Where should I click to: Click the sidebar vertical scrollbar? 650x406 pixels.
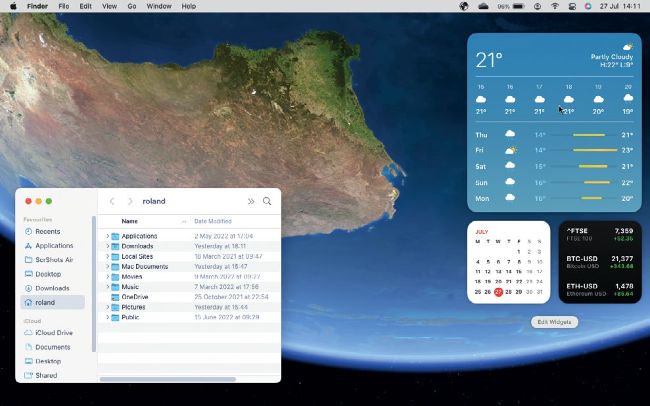click(x=94, y=284)
